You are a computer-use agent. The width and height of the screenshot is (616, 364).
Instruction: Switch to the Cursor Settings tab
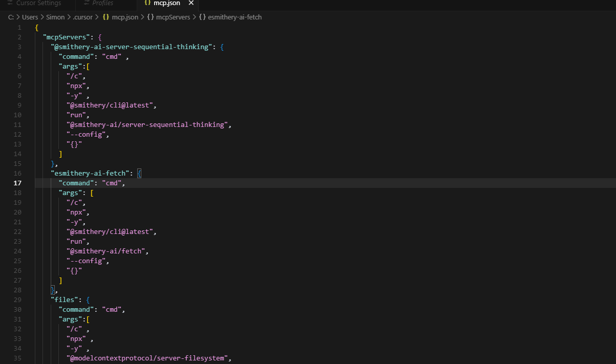pos(38,3)
